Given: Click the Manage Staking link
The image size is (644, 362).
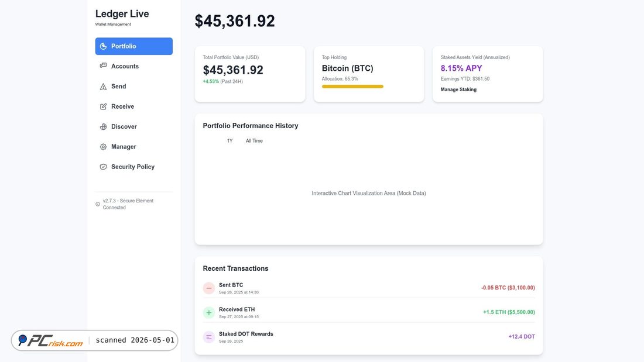Looking at the screenshot, I should click(458, 89).
